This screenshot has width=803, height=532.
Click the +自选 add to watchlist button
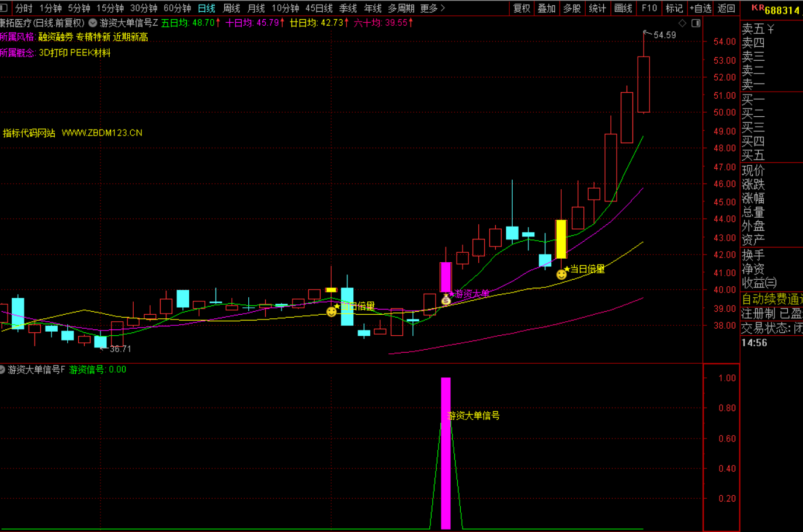[x=700, y=8]
